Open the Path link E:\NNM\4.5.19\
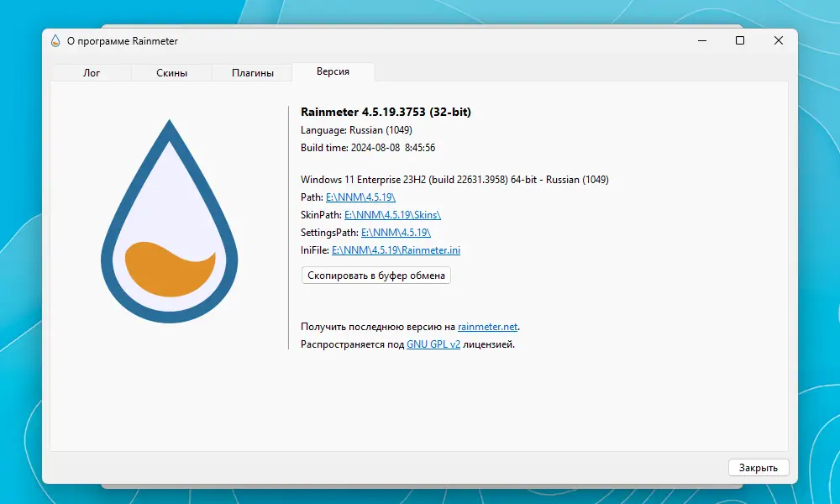 click(x=360, y=197)
